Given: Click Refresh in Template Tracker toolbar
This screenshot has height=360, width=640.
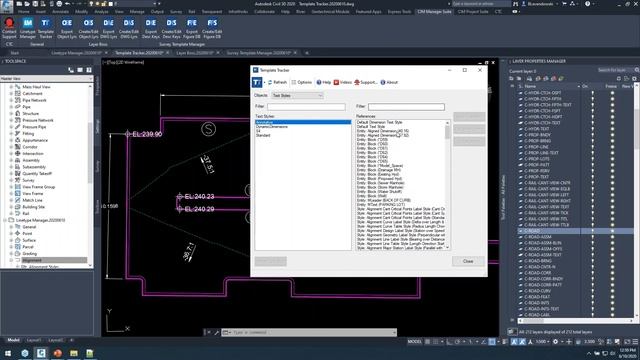Looking at the screenshot, I should tap(277, 82).
